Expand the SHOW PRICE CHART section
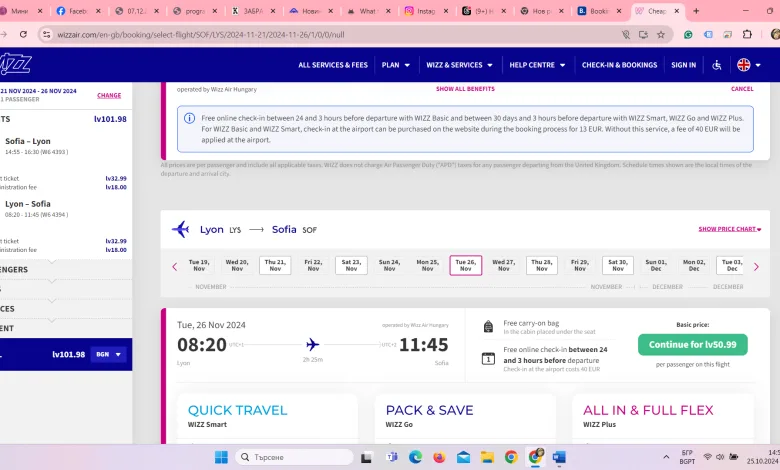The height and width of the screenshot is (470, 780). point(730,229)
